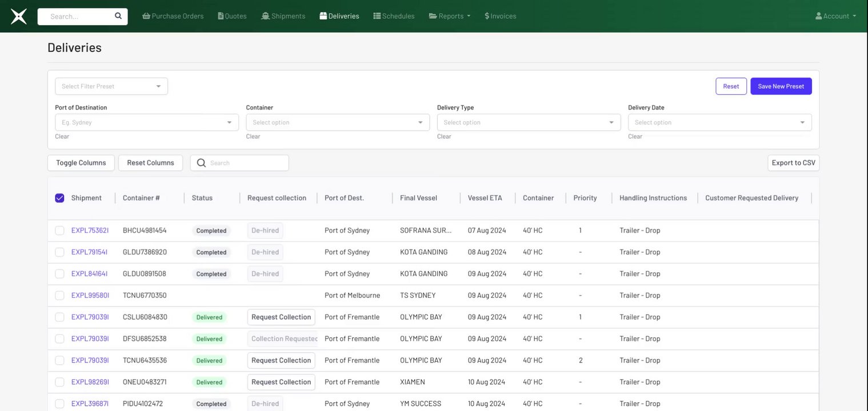The height and width of the screenshot is (411, 868).
Task: Click the ship icon beside Shipments
Action: tap(265, 16)
